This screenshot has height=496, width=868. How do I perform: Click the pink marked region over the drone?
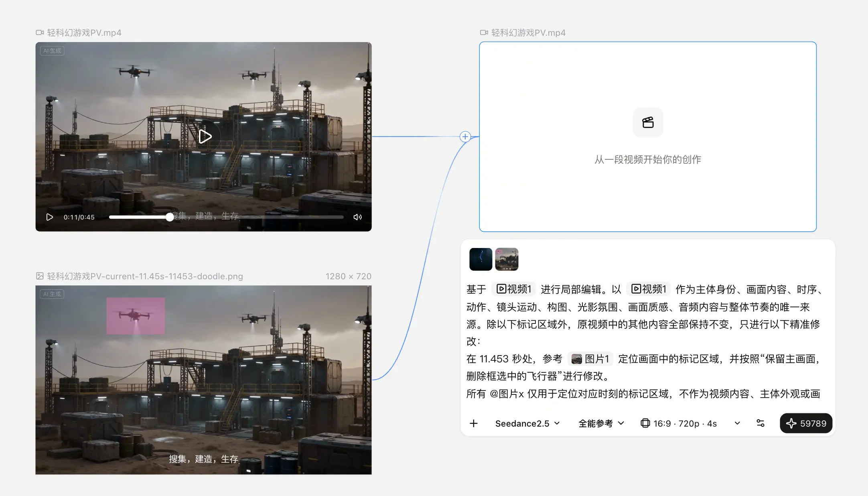[x=136, y=316]
